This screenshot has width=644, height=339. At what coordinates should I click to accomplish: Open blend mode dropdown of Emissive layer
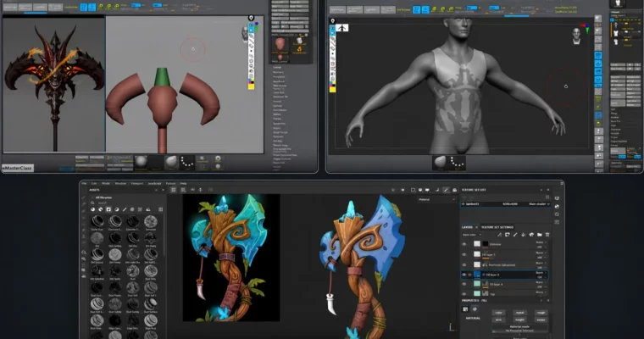[541, 242]
